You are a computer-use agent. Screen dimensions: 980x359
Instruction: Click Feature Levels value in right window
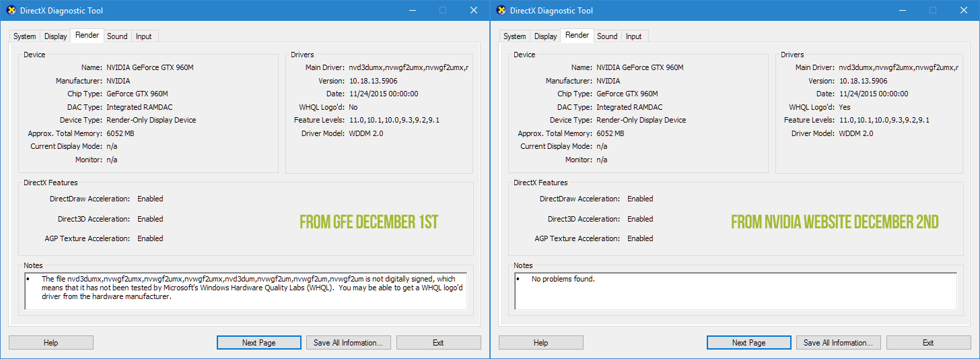pos(884,120)
